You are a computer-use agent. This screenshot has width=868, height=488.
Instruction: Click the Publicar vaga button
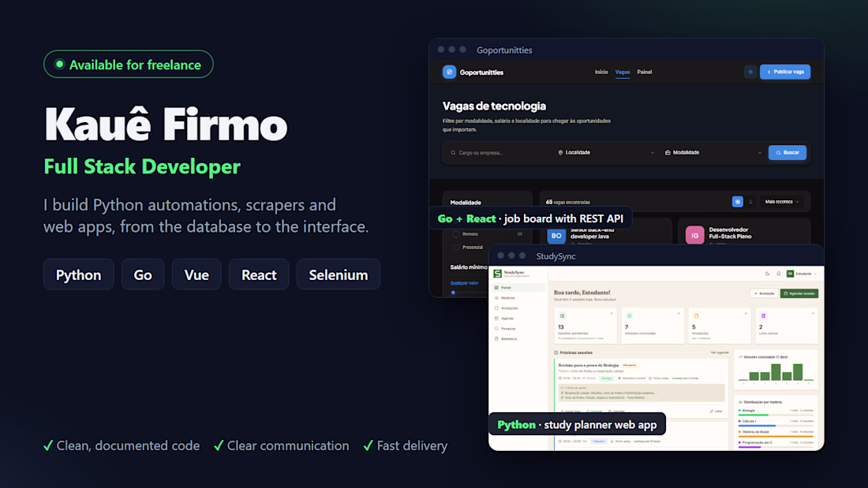[785, 72]
